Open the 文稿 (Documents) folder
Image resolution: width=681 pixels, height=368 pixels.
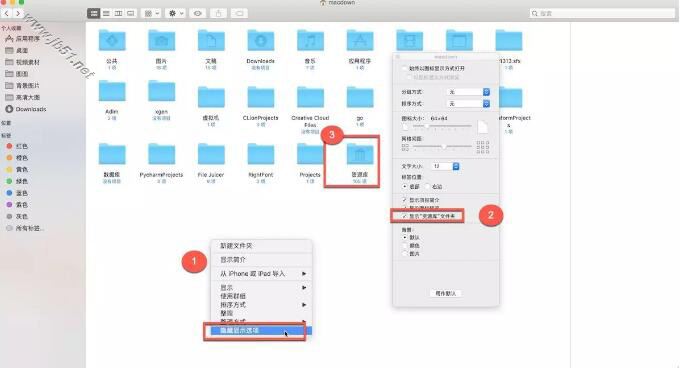pos(211,41)
